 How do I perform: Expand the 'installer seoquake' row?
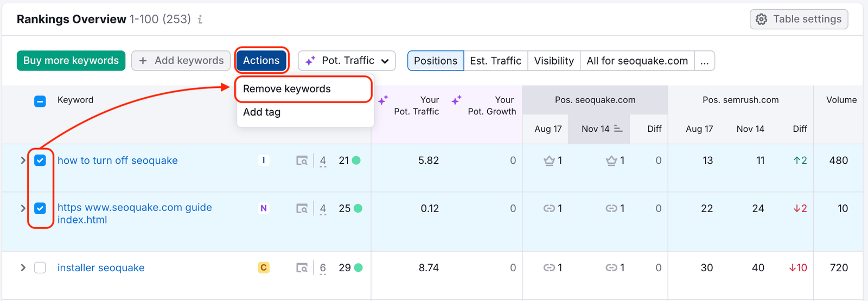click(x=23, y=268)
